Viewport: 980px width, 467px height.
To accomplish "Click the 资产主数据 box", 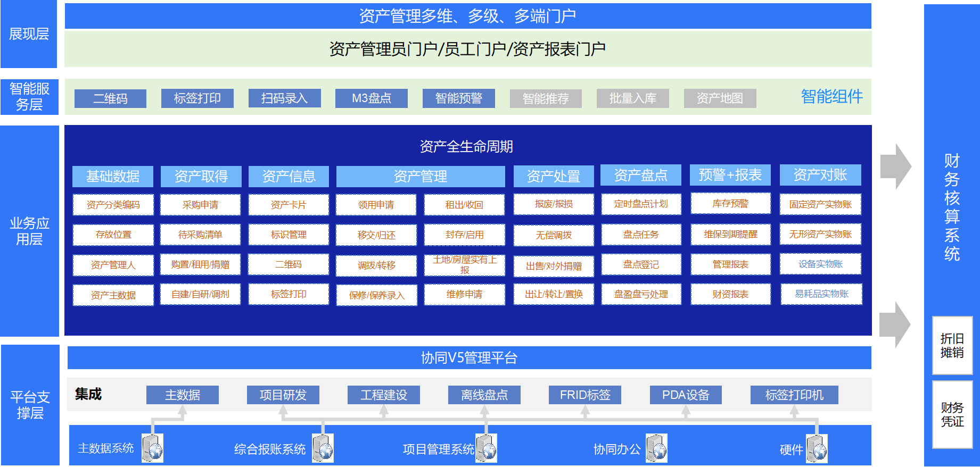I will point(113,295).
